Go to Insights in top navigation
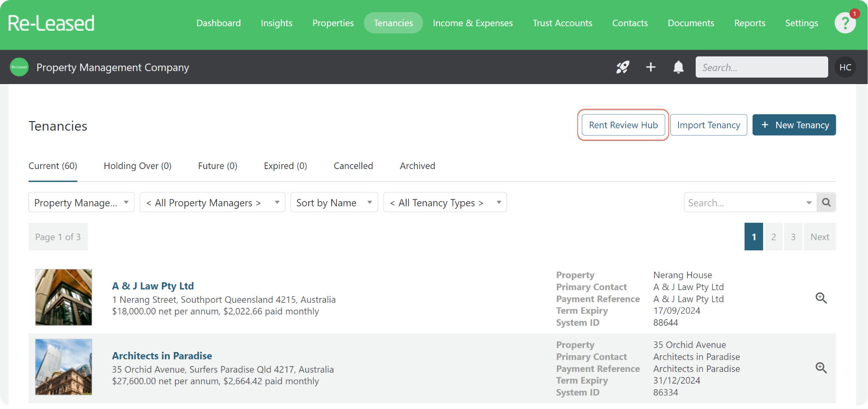The height and width of the screenshot is (409, 868). [x=276, y=23]
